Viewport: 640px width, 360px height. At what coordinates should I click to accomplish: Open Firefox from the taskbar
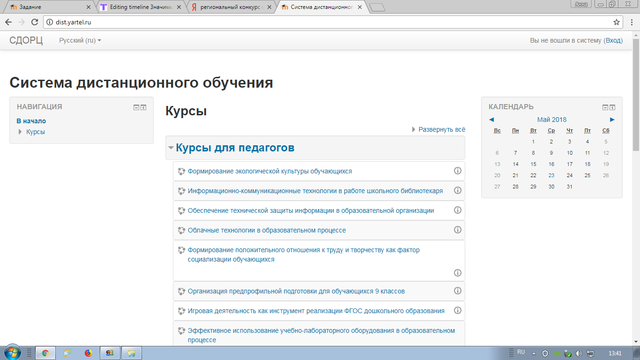pos(88,353)
